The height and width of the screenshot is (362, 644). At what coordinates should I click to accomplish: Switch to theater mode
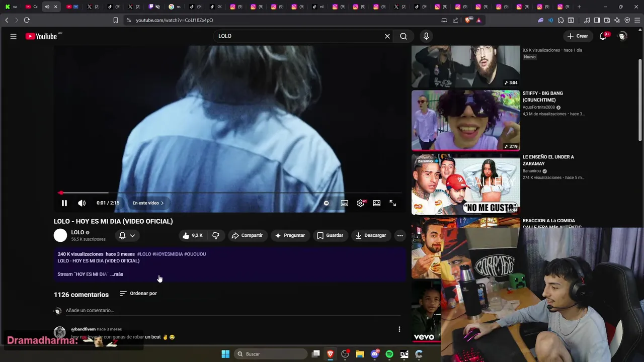coord(376,203)
